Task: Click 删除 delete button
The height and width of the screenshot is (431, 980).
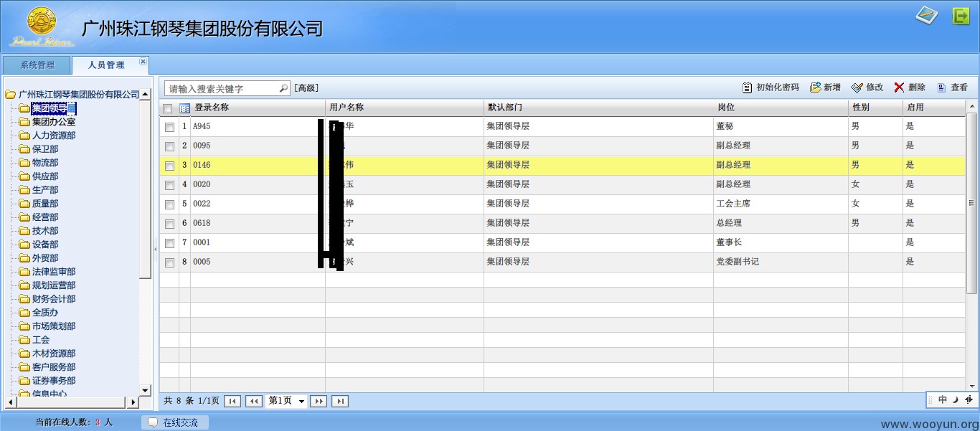Action: click(x=910, y=87)
